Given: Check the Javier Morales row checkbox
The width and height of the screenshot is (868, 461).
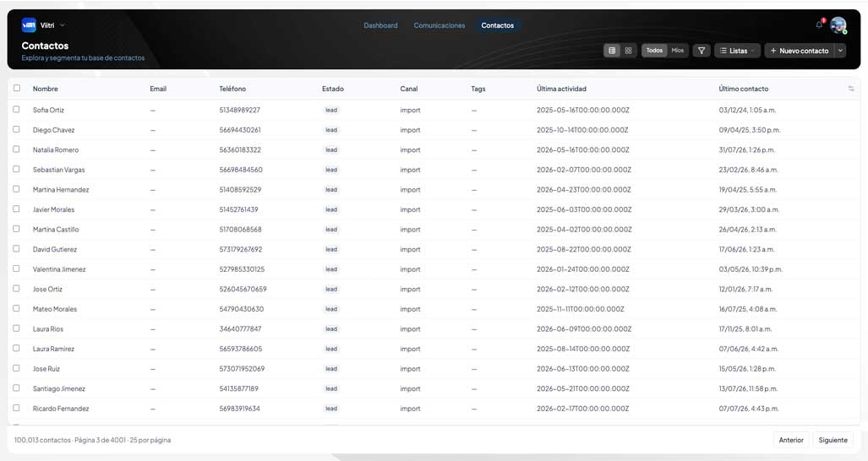Looking at the screenshot, I should tap(17, 209).
